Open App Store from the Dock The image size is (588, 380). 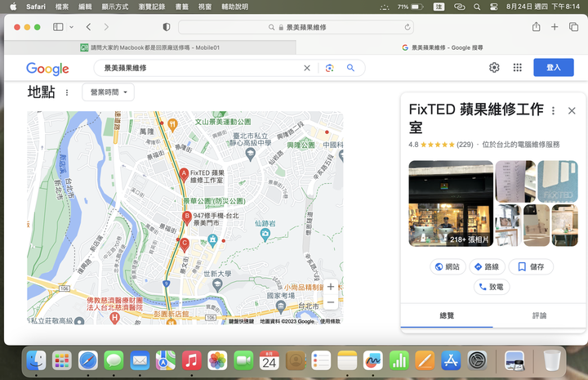tap(451, 360)
